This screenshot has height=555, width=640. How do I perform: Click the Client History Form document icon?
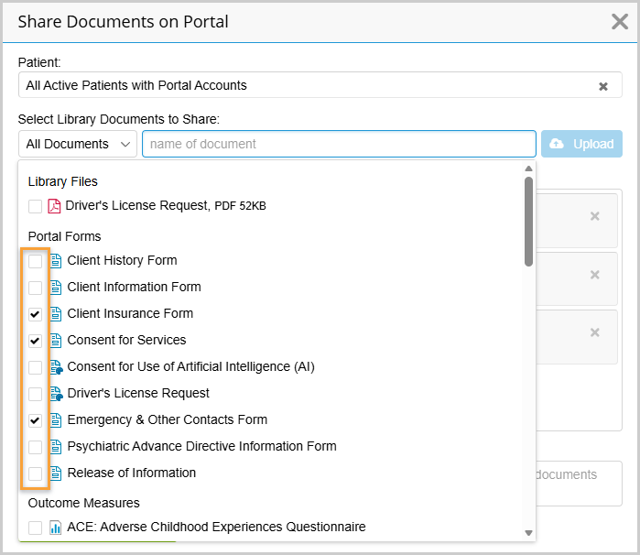[x=56, y=261]
